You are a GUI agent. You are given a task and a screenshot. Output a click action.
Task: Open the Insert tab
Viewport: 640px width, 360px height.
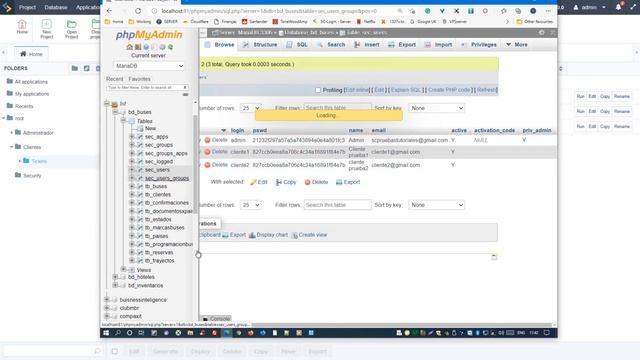(x=367, y=44)
